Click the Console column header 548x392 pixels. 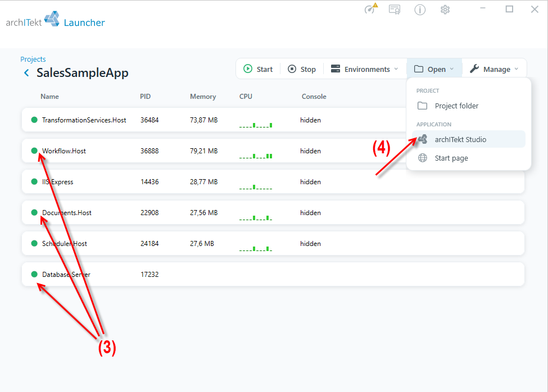(x=314, y=97)
